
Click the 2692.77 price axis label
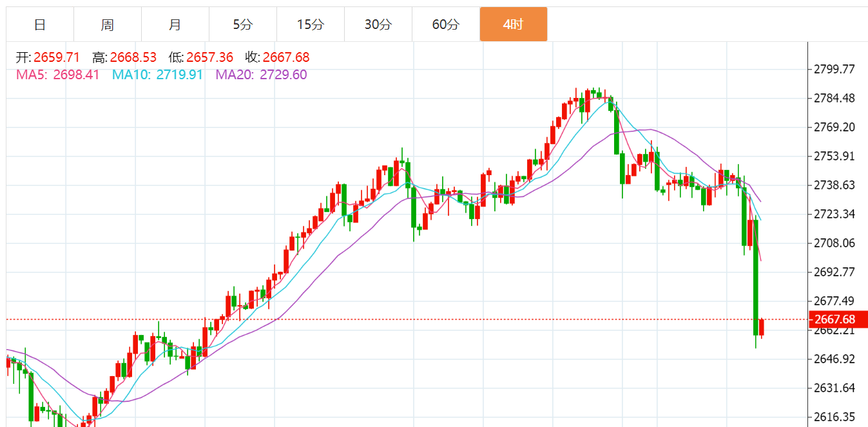pos(834,272)
